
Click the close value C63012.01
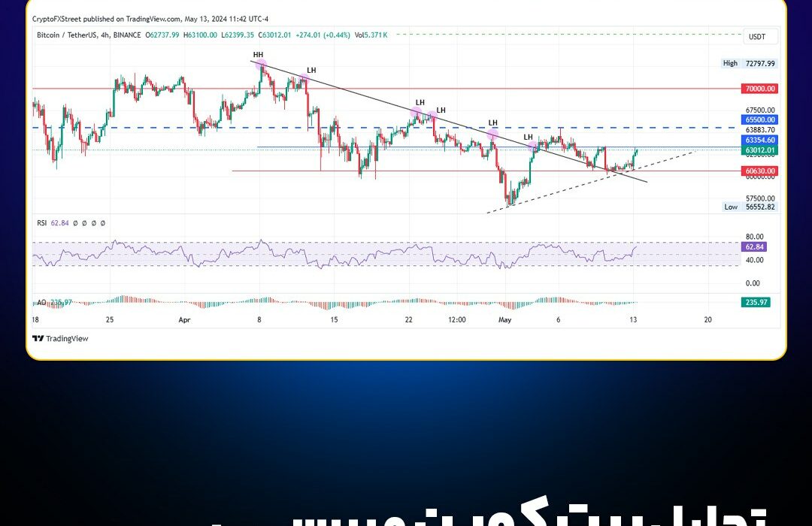point(274,35)
